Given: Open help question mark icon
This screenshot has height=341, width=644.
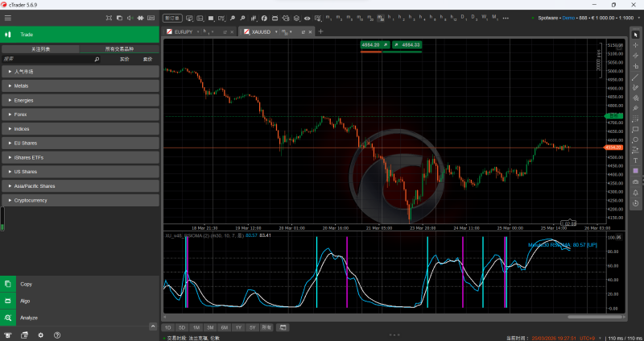Looking at the screenshot, I should (57, 335).
